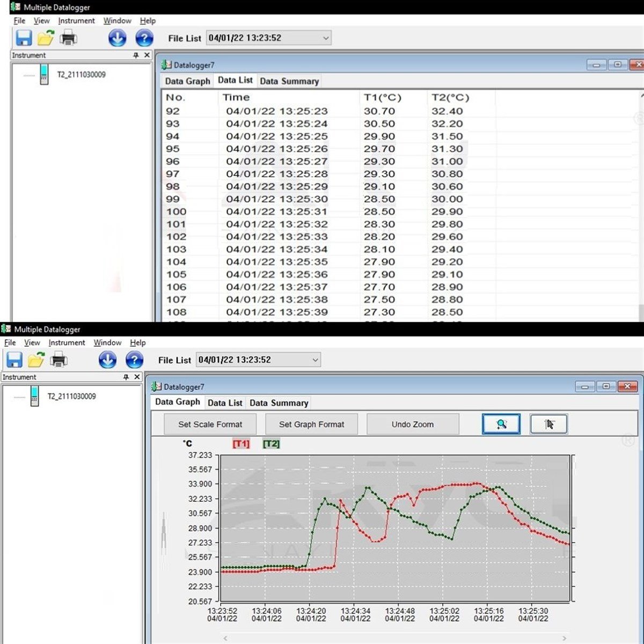Click the blue Help question icon in the data list window

click(x=144, y=38)
